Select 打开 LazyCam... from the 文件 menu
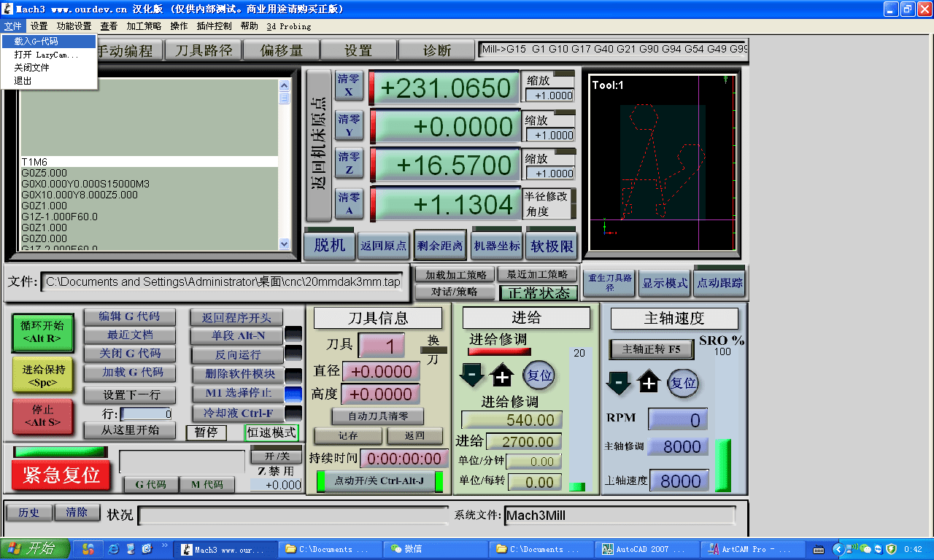This screenshot has height=560, width=934. pyautogui.click(x=49, y=55)
